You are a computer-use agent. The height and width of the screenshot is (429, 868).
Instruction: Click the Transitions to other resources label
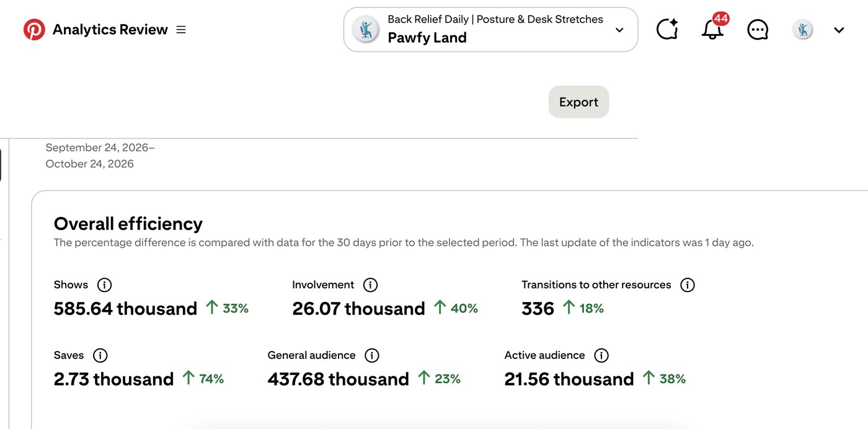tap(596, 285)
